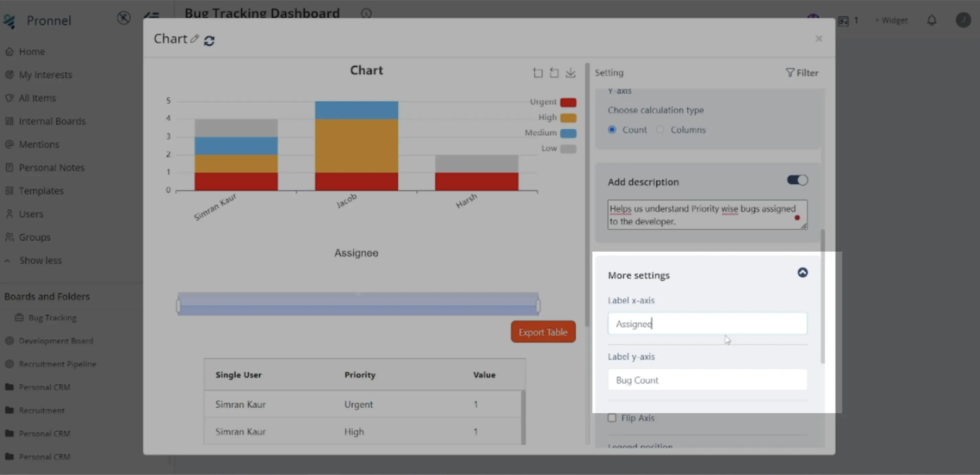Viewport: 980px width, 475px height.
Task: Open Templates in the sidebar
Action: coord(41,191)
